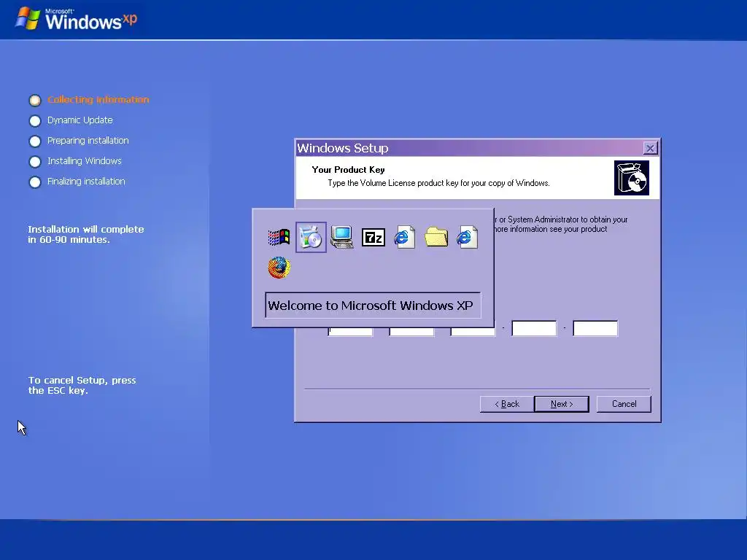This screenshot has height=560, width=747.
Task: Click the 'Installing Windows' step label
Action: [x=85, y=161]
